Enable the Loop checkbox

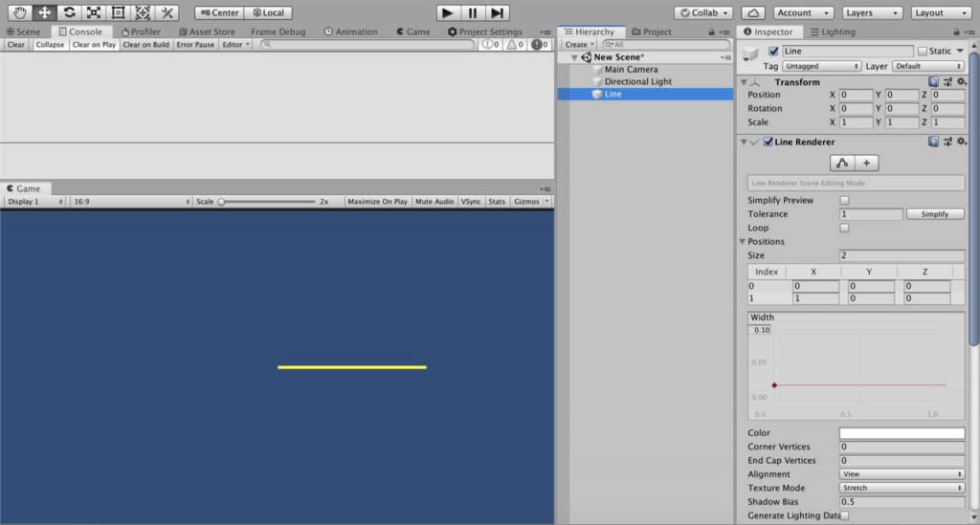(844, 228)
